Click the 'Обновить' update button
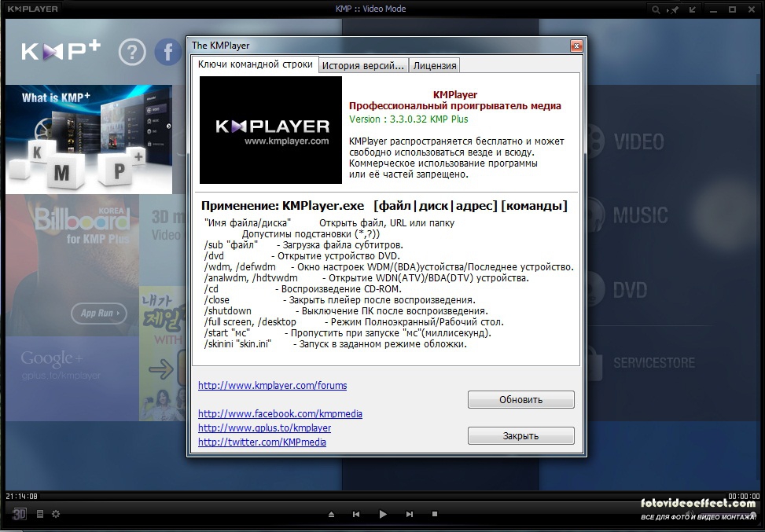This screenshot has height=532, width=765. coord(521,399)
